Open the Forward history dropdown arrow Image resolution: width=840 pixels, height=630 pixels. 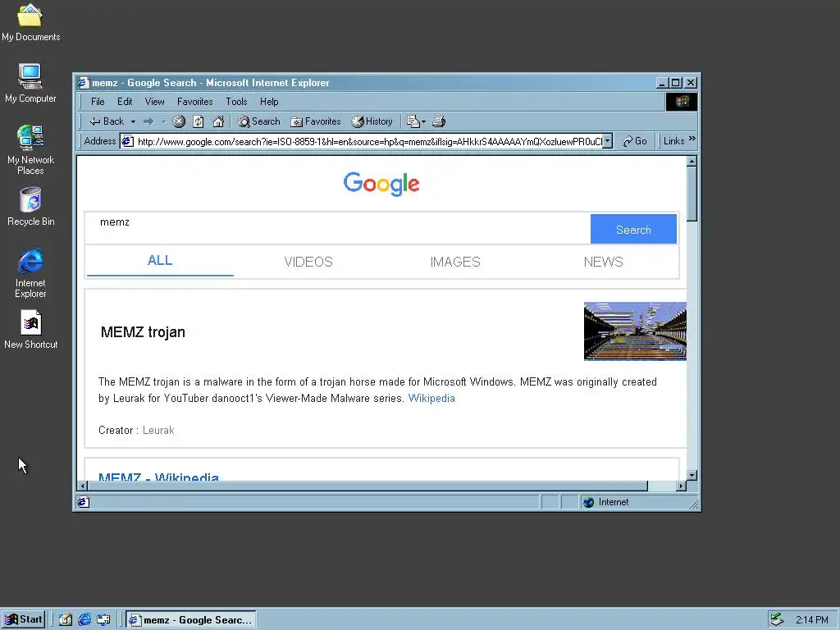tap(163, 121)
